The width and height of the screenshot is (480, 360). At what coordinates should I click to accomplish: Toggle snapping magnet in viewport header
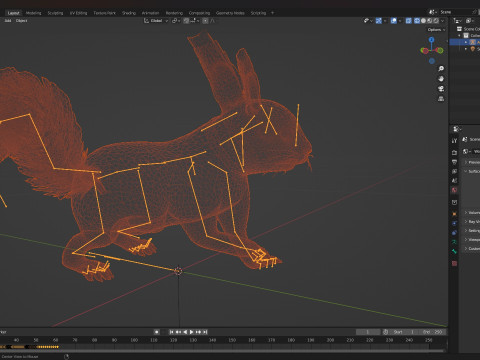coord(186,21)
